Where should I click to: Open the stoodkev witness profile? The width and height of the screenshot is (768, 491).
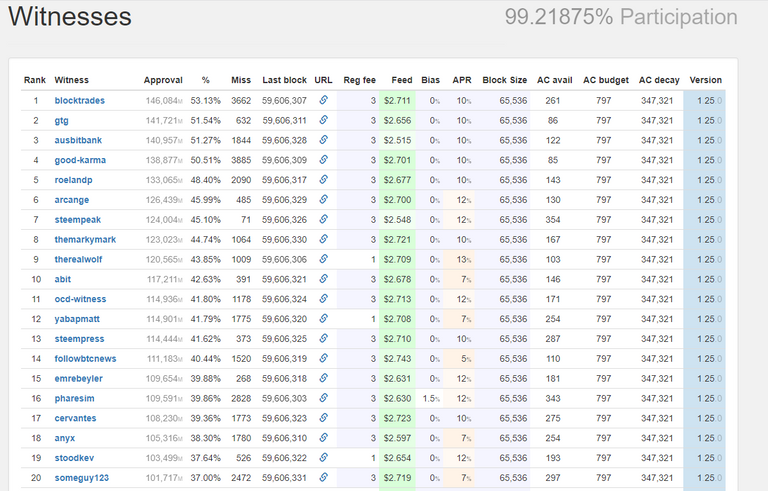(74, 458)
